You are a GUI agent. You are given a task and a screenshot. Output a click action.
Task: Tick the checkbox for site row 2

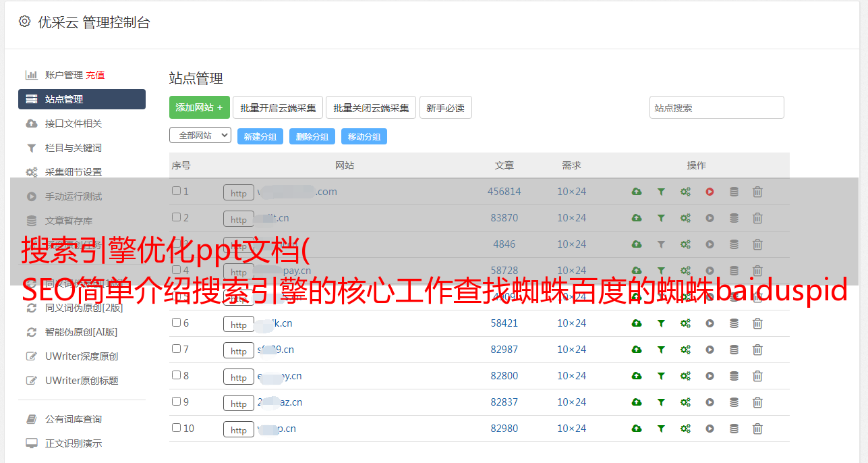pyautogui.click(x=176, y=217)
